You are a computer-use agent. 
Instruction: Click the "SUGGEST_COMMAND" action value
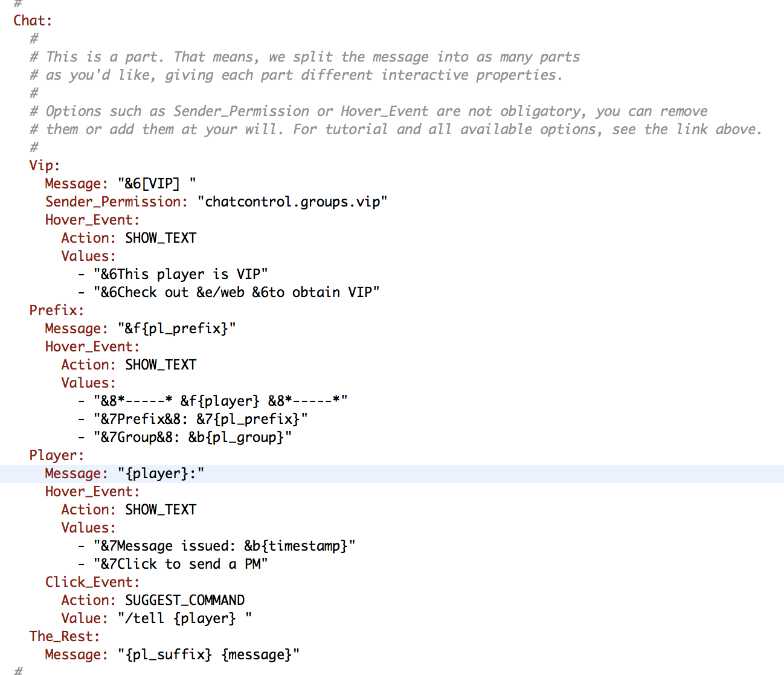pyautogui.click(x=185, y=600)
